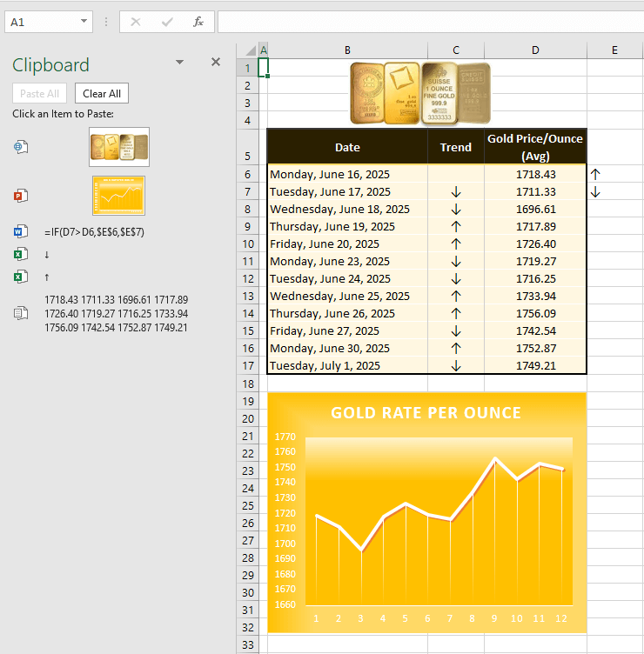The height and width of the screenshot is (654, 644).
Task: Click the Gold Rate Per Ounce chart title
Action: 426,413
